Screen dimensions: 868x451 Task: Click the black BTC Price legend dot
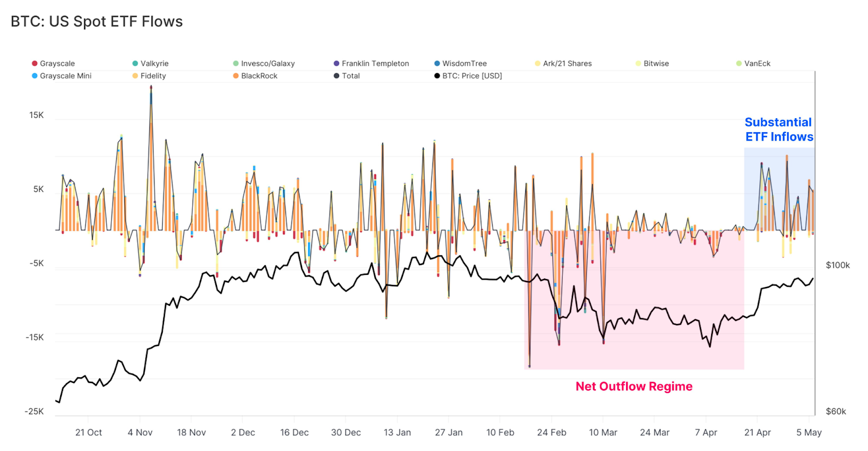[437, 76]
